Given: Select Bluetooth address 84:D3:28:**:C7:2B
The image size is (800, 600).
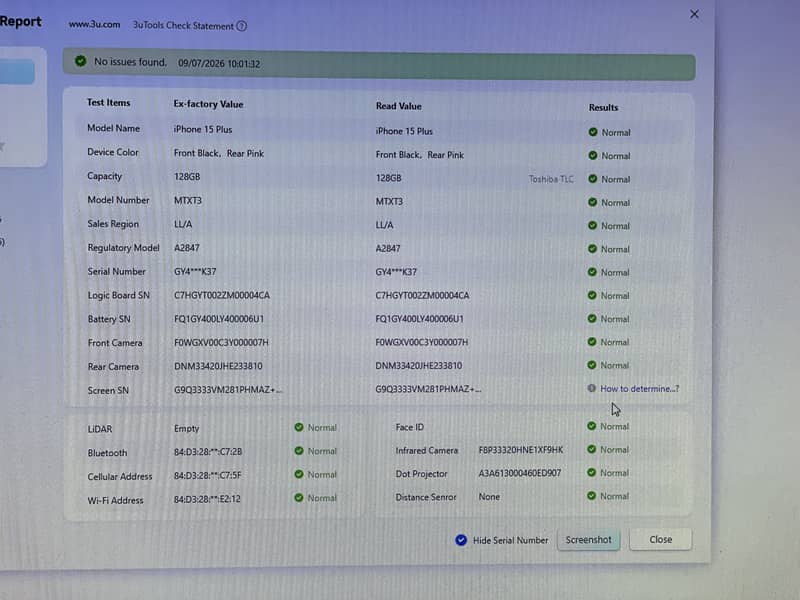Looking at the screenshot, I should 208,452.
